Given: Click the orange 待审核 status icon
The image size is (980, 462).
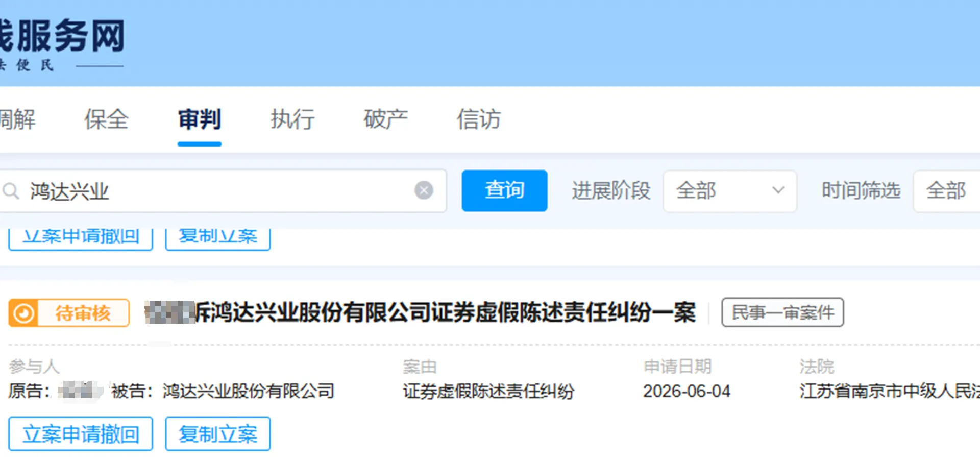Looking at the screenshot, I should point(23,313).
